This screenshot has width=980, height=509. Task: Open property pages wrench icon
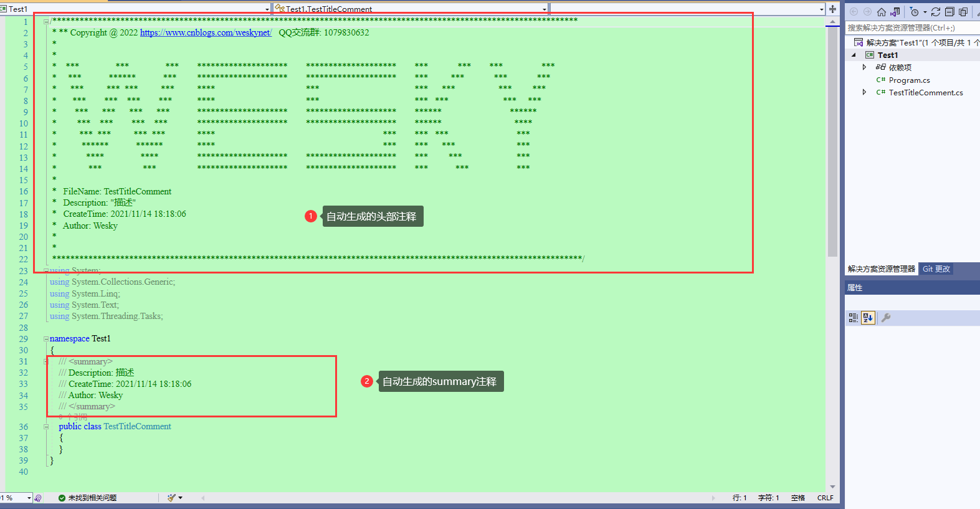pyautogui.click(x=886, y=318)
